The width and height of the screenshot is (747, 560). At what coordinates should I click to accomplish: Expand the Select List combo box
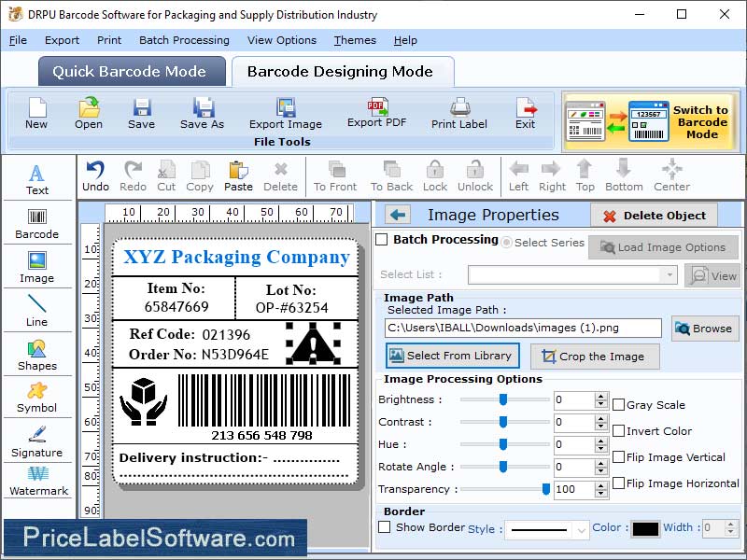(x=669, y=275)
